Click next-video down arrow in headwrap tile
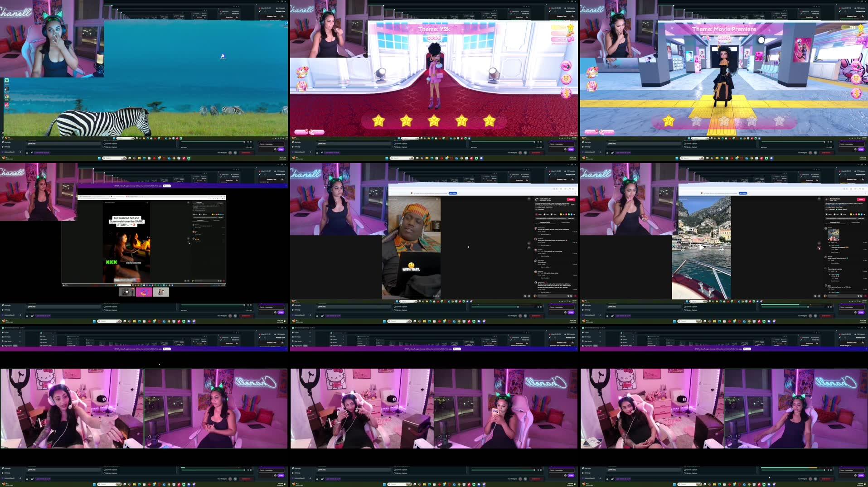Screen dimensions: 868x487 pyautogui.click(x=529, y=248)
